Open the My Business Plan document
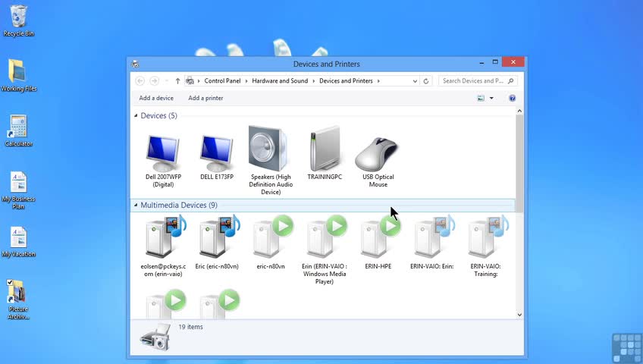 tap(18, 190)
